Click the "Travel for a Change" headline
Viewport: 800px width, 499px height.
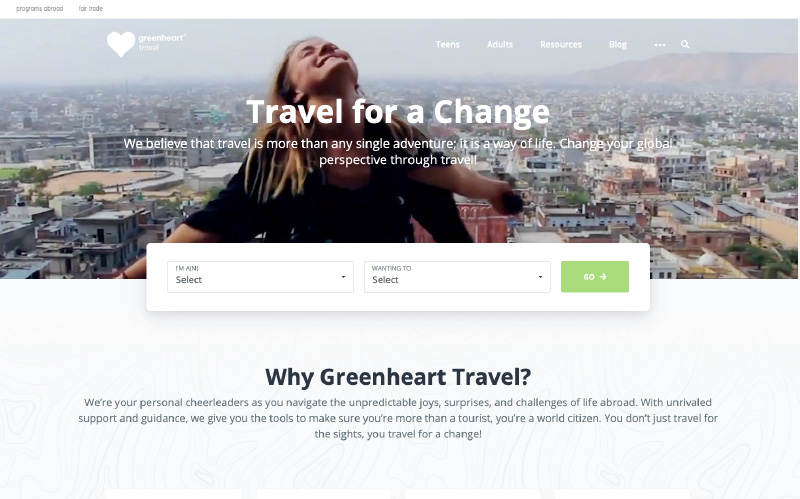[398, 112]
